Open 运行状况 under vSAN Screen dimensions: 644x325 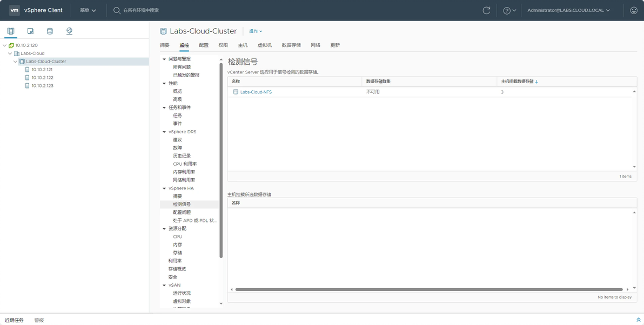(182, 293)
